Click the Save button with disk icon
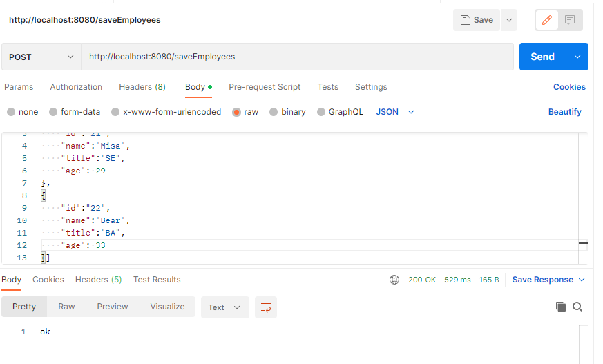Screen dimensions: 603x364 click(x=477, y=20)
